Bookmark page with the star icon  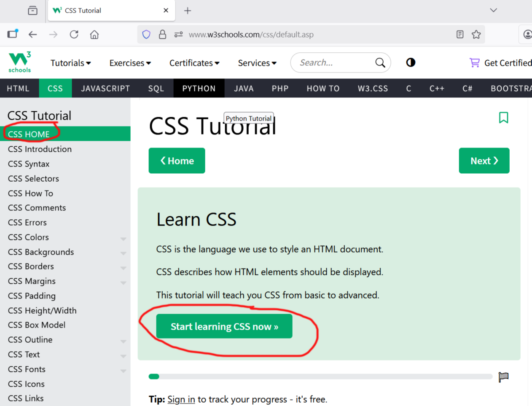tap(476, 35)
